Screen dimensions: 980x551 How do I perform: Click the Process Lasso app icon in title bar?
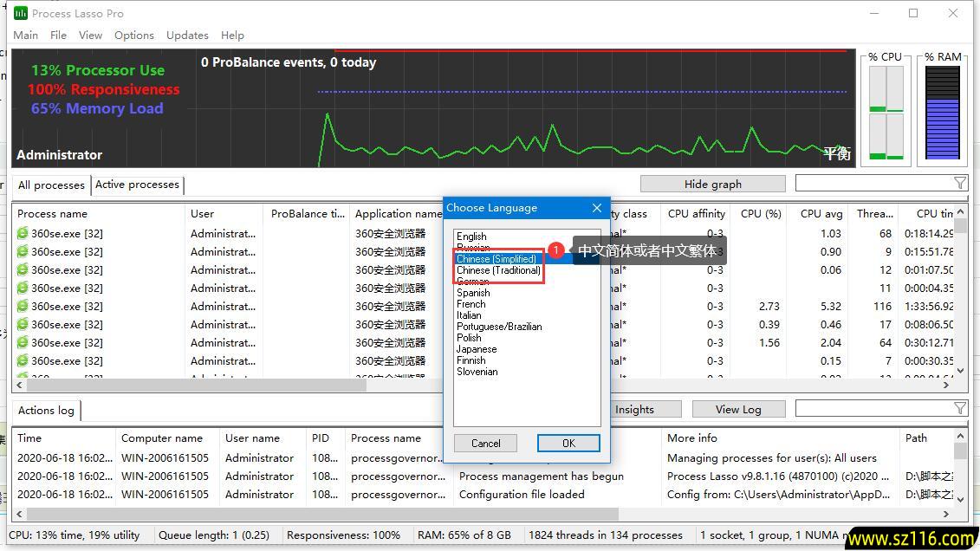[x=20, y=13]
